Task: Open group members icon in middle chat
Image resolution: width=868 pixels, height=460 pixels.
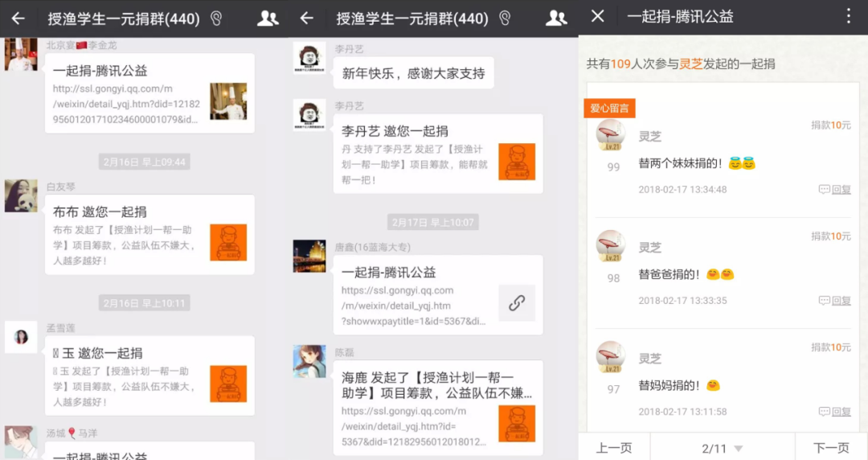Action: click(555, 18)
